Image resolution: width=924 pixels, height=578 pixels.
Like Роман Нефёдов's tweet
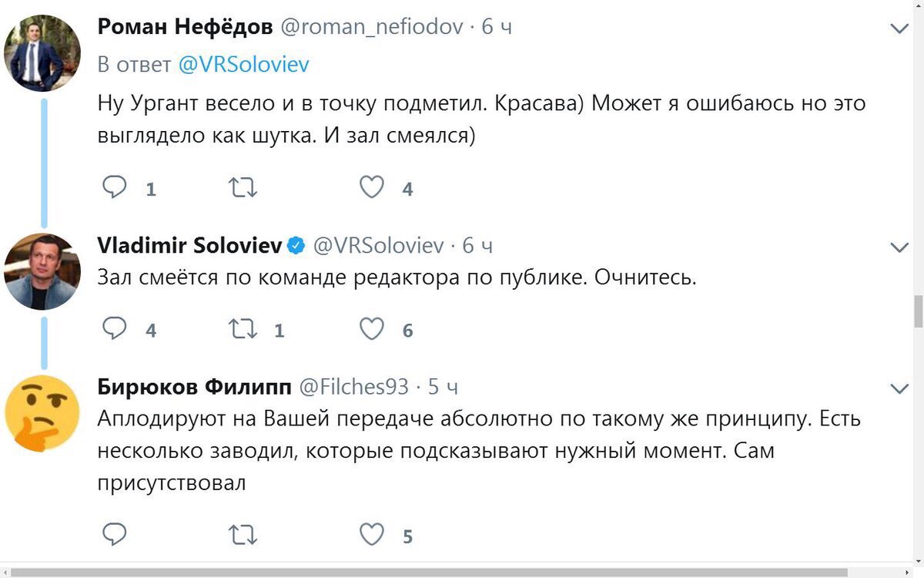[x=372, y=187]
